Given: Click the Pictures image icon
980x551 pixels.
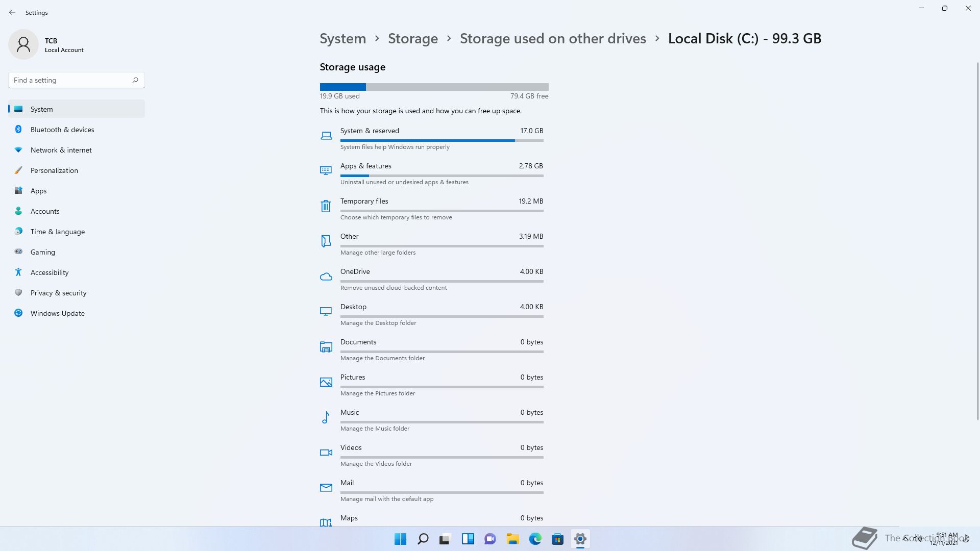Looking at the screenshot, I should pyautogui.click(x=326, y=382).
